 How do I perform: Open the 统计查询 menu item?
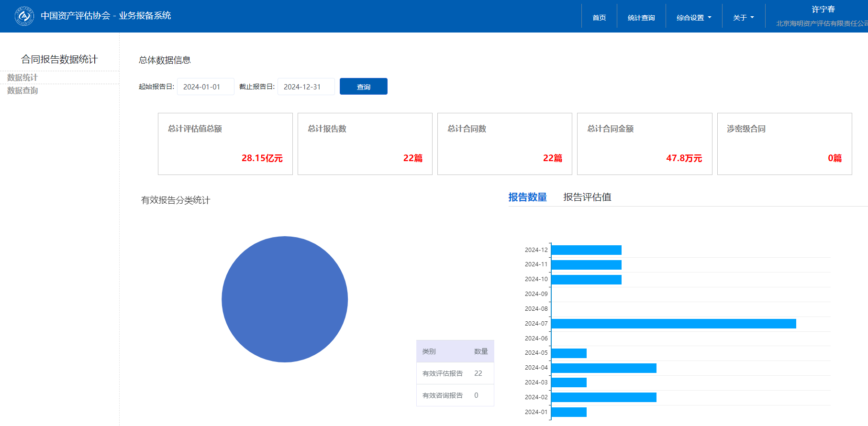coord(641,18)
